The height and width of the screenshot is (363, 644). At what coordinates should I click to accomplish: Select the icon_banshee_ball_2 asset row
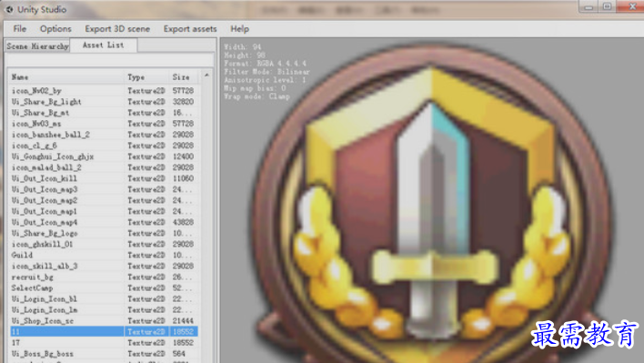(104, 135)
